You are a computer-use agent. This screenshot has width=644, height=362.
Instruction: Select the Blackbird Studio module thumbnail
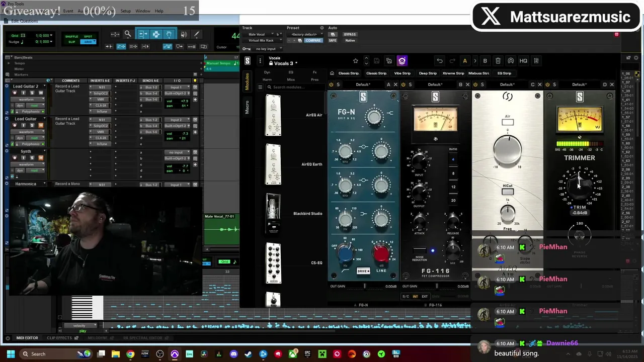pyautogui.click(x=273, y=213)
